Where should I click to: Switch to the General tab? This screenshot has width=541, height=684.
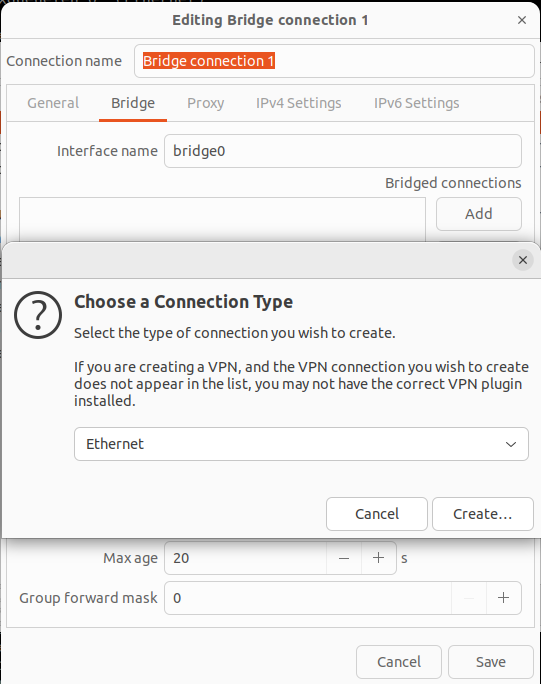pos(53,103)
